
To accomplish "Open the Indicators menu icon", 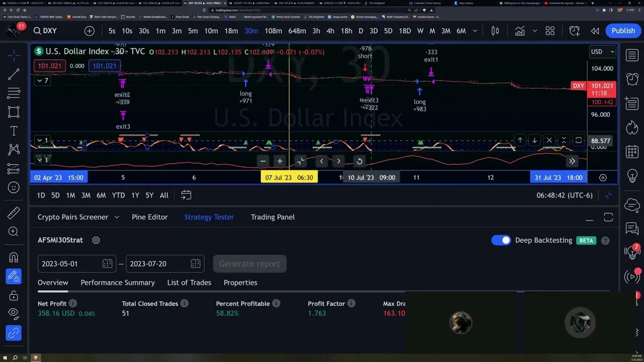I will pyautogui.click(x=520, y=31).
